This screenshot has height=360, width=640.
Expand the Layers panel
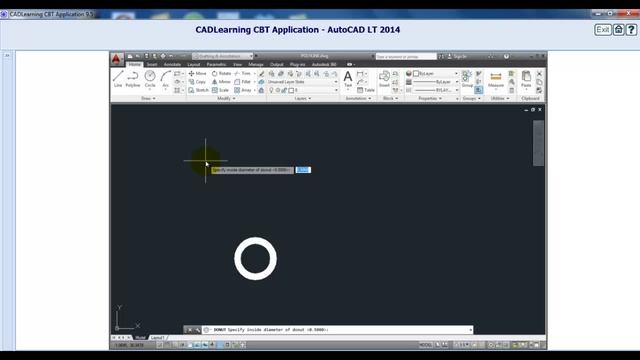(302, 98)
